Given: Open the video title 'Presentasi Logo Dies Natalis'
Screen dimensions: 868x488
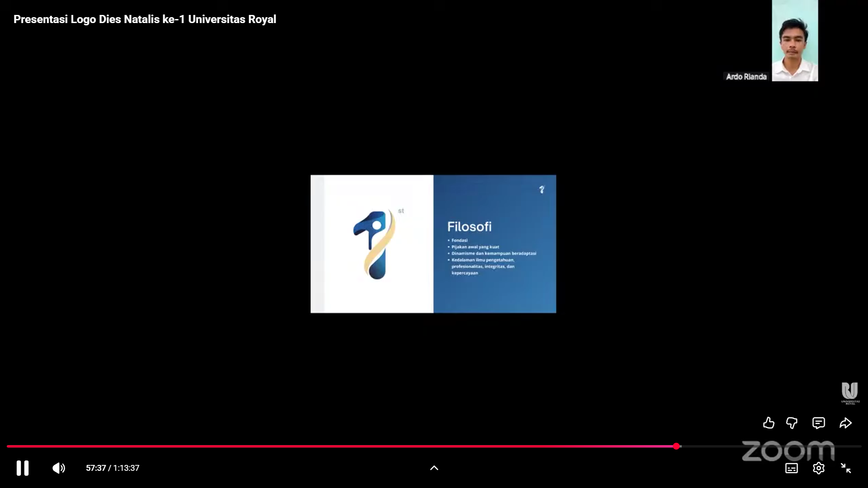Looking at the screenshot, I should coord(145,19).
